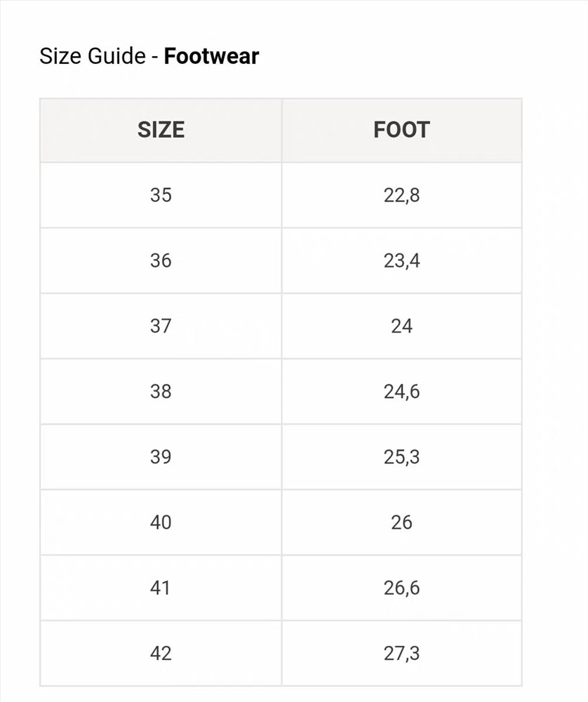588x702 pixels.
Task: Click size 36 cell
Action: pyautogui.click(x=161, y=260)
